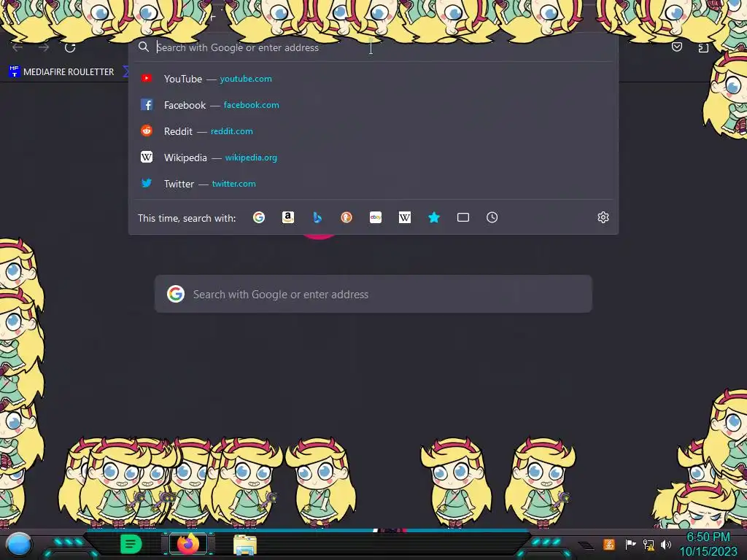Open the YouTube suggestion

tap(373, 79)
